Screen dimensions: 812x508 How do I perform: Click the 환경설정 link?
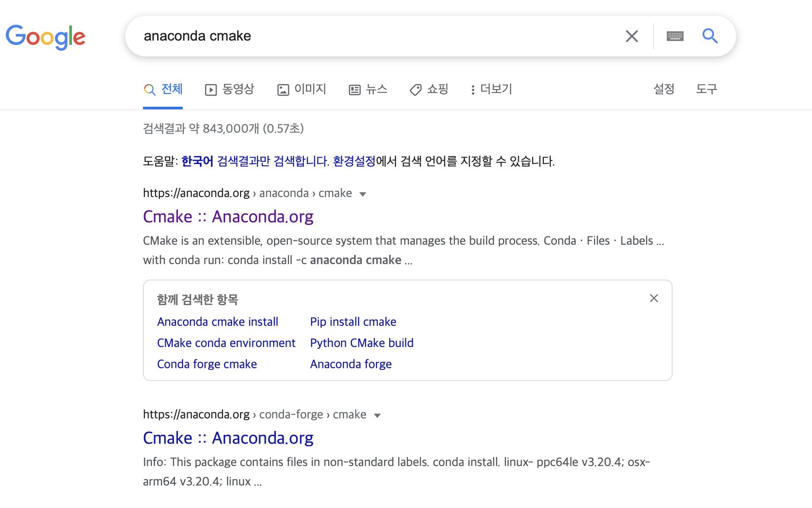pyautogui.click(x=354, y=161)
